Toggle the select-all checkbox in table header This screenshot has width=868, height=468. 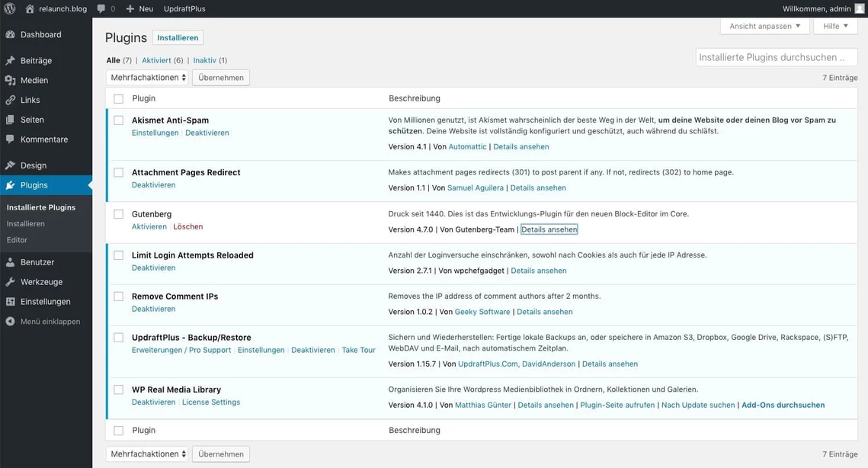118,98
